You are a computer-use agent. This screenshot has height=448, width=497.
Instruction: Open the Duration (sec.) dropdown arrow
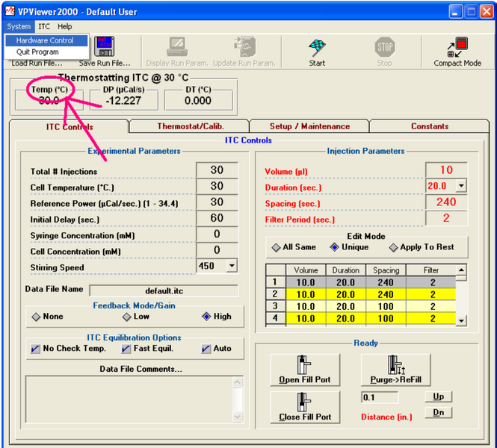461,185
